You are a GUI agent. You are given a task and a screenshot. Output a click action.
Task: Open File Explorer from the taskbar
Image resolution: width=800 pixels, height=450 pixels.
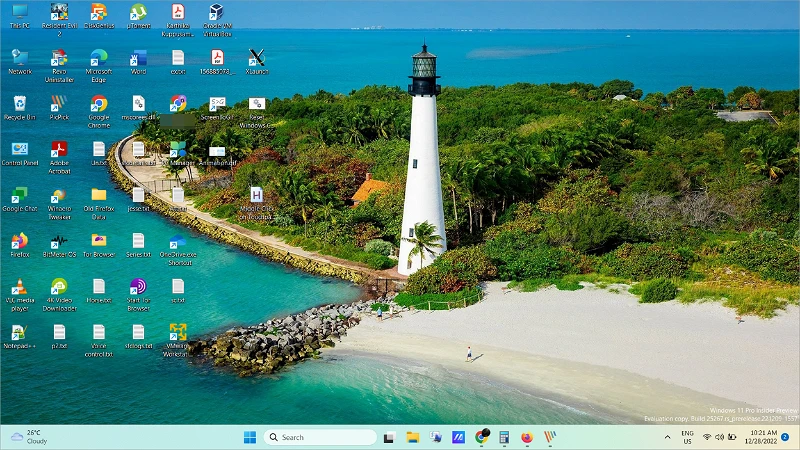pyautogui.click(x=412, y=437)
